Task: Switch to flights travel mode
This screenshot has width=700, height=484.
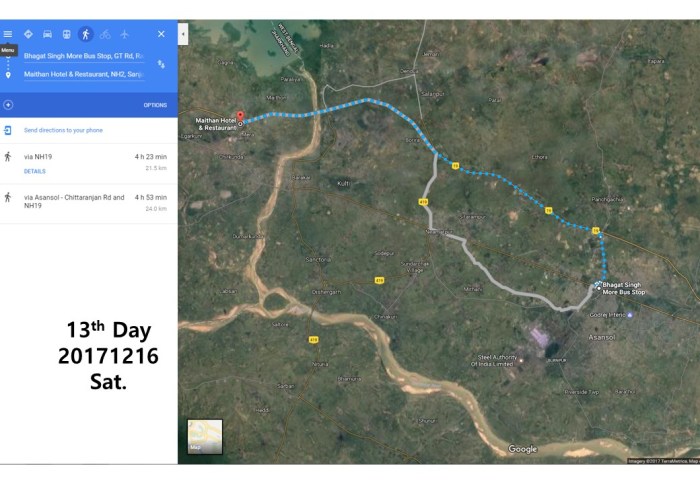Action: pyautogui.click(x=124, y=34)
